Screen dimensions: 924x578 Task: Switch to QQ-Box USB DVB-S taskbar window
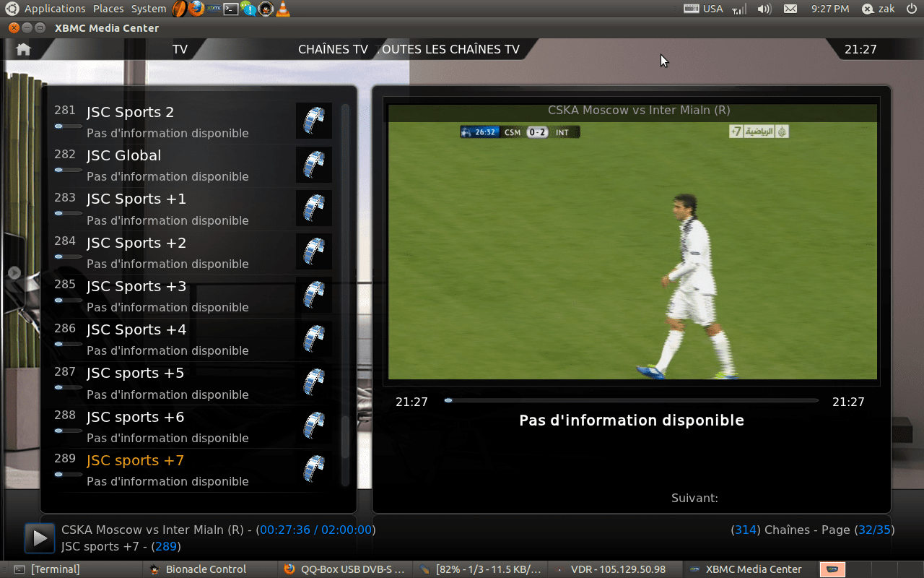tap(344, 569)
